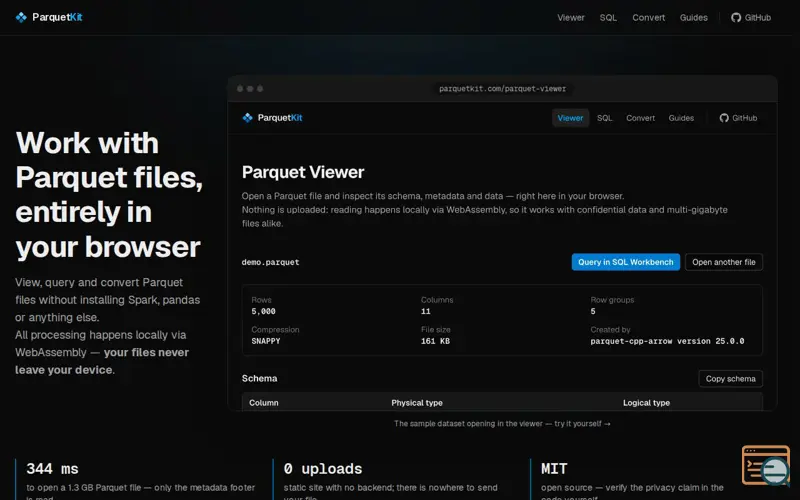Screen dimensions: 800x500
Task: Click the Logical type column header
Action: (646, 403)
